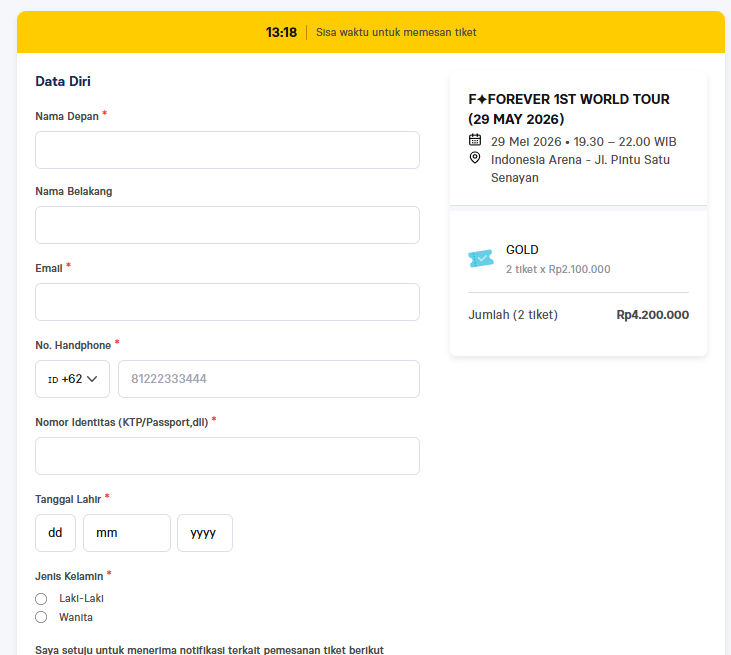Image resolution: width=731 pixels, height=655 pixels.
Task: Click 'Saya setuju untuk menerima notifikasi' text
Action: (209, 650)
